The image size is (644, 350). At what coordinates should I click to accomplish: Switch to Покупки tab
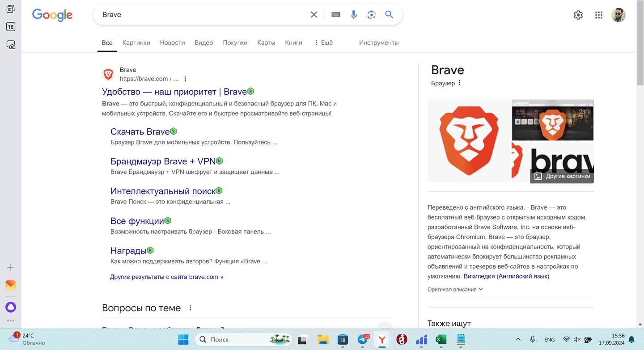pyautogui.click(x=235, y=43)
